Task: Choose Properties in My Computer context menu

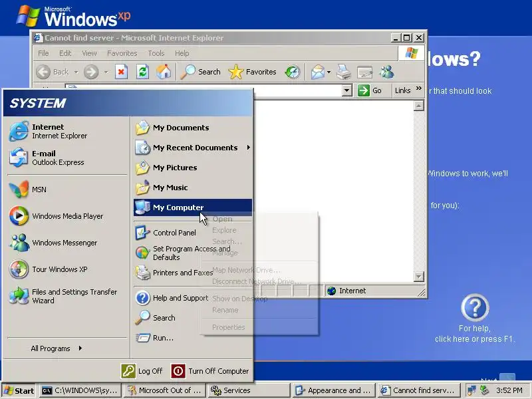Action: (228, 327)
